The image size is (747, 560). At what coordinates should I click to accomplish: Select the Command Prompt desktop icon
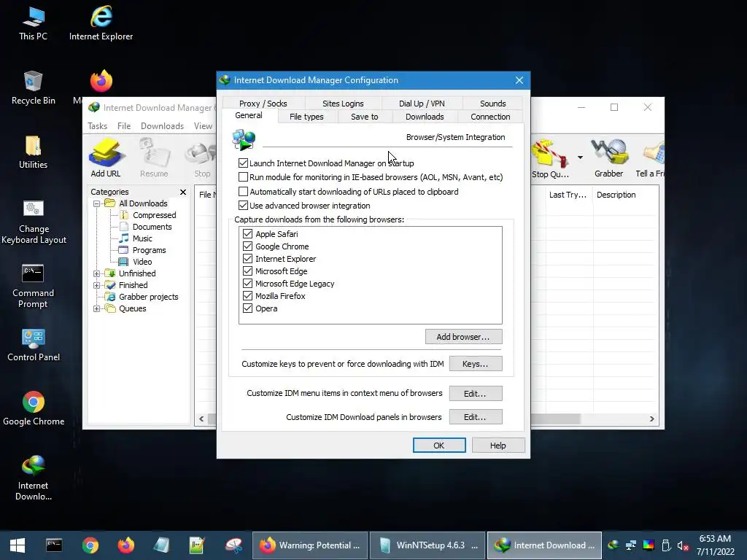click(x=33, y=286)
